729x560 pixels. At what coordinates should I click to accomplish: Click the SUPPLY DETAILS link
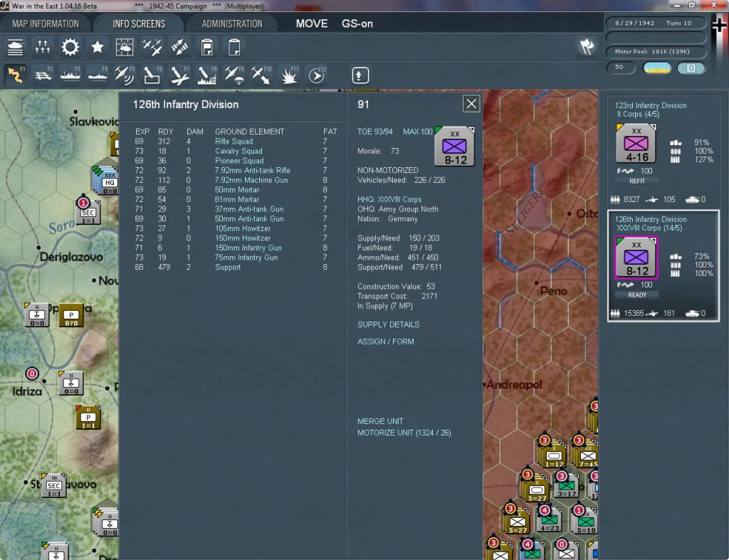(x=388, y=324)
